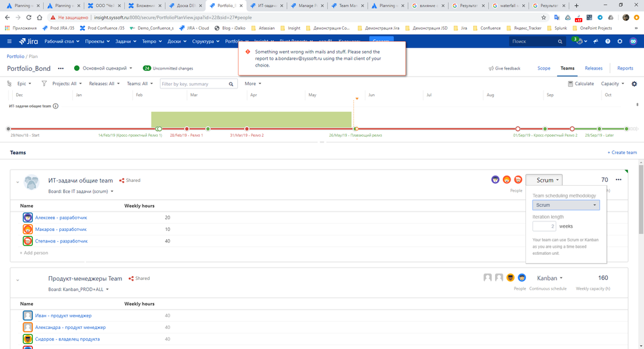Open the Releases: All filter dropdown

104,83
